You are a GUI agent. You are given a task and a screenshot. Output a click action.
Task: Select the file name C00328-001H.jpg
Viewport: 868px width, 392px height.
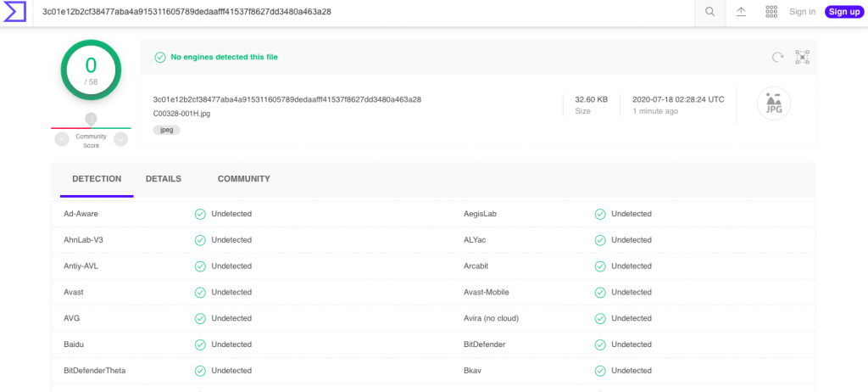point(181,113)
